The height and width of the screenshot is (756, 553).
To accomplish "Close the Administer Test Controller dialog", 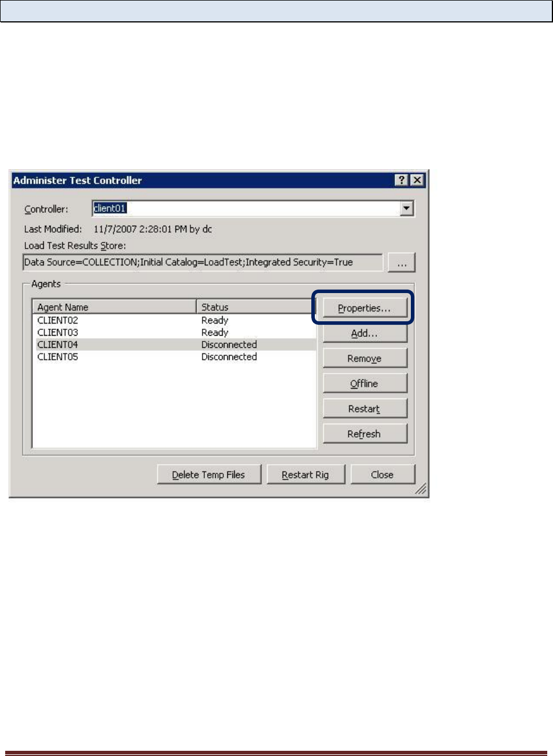I will [x=383, y=474].
